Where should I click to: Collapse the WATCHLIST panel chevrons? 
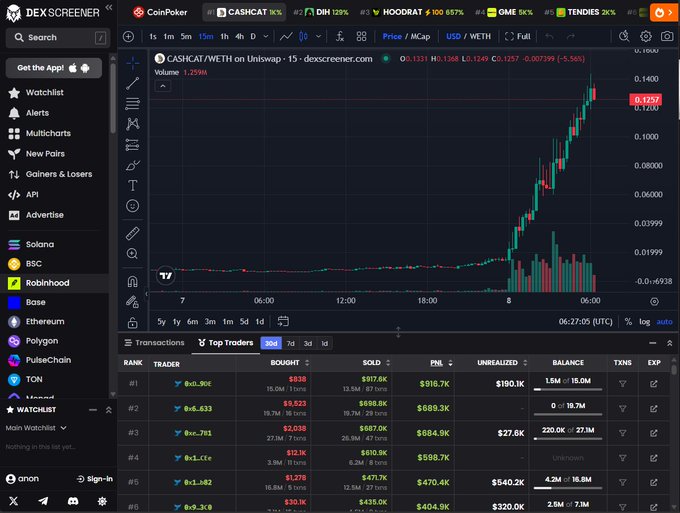[x=108, y=410]
